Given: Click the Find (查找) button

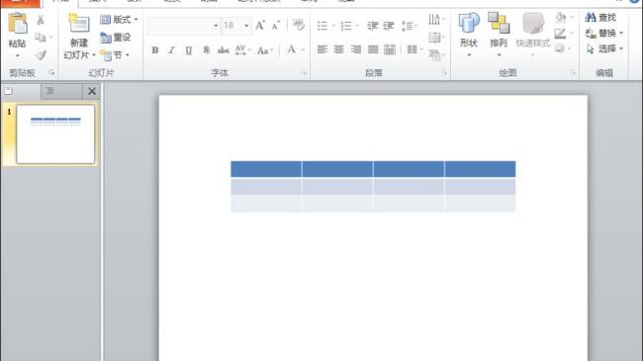Looking at the screenshot, I should pos(600,18).
